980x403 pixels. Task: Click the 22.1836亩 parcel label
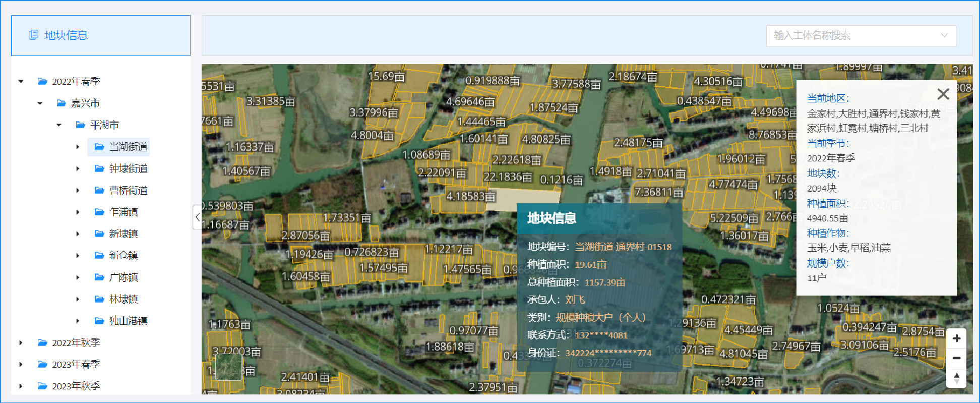508,177
